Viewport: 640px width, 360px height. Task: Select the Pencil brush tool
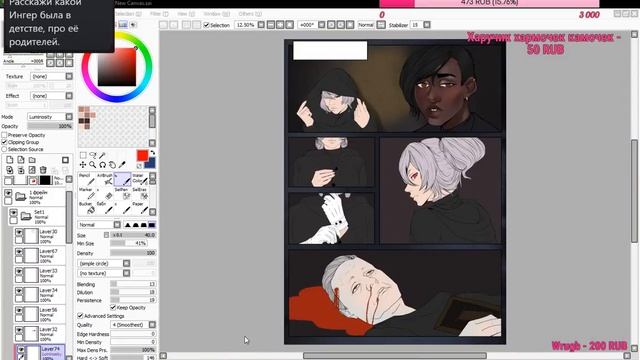[87, 179]
